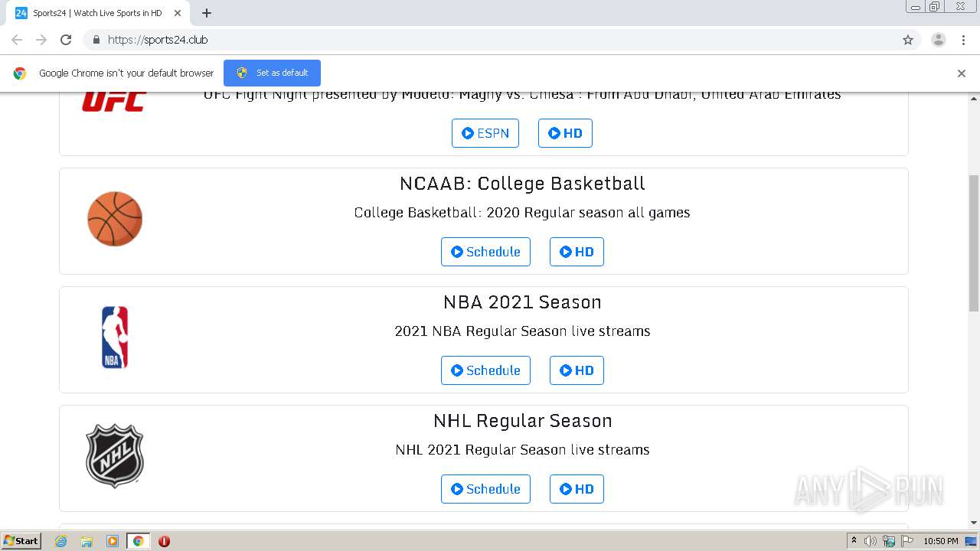Close the Sports24 tab
980x551 pixels.
(x=177, y=13)
